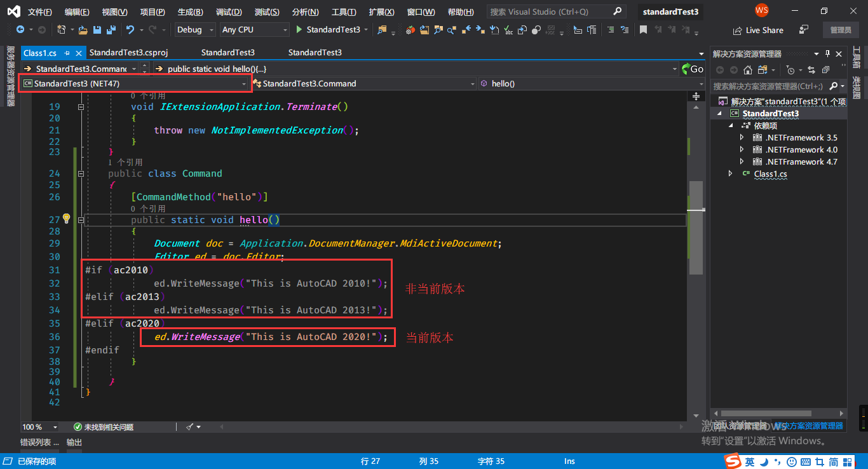Image resolution: width=868 pixels, height=469 pixels.
Task: Open the 调试(D) menu
Action: (x=229, y=12)
